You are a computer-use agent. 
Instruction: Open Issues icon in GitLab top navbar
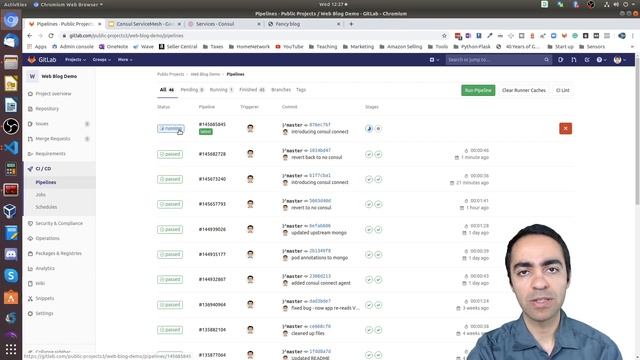560,60
